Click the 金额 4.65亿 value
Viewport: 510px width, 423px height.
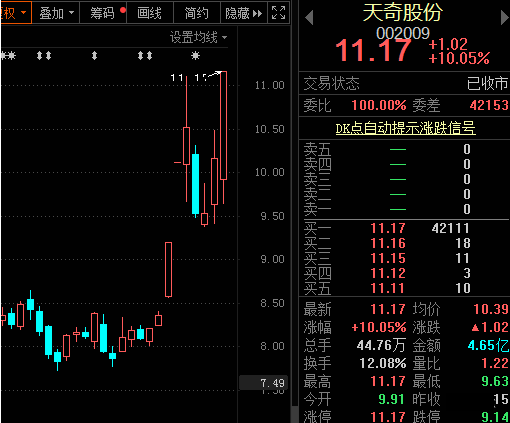click(488, 345)
